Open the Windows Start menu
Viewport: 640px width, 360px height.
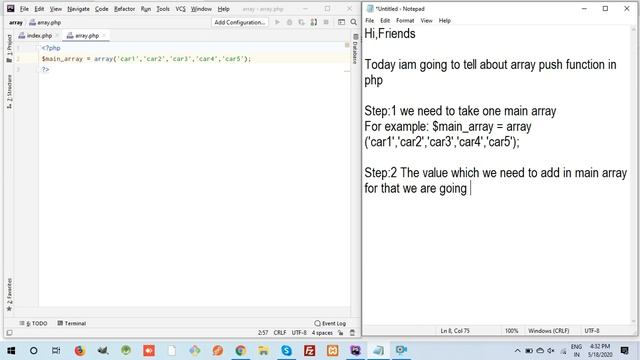coord(11,350)
